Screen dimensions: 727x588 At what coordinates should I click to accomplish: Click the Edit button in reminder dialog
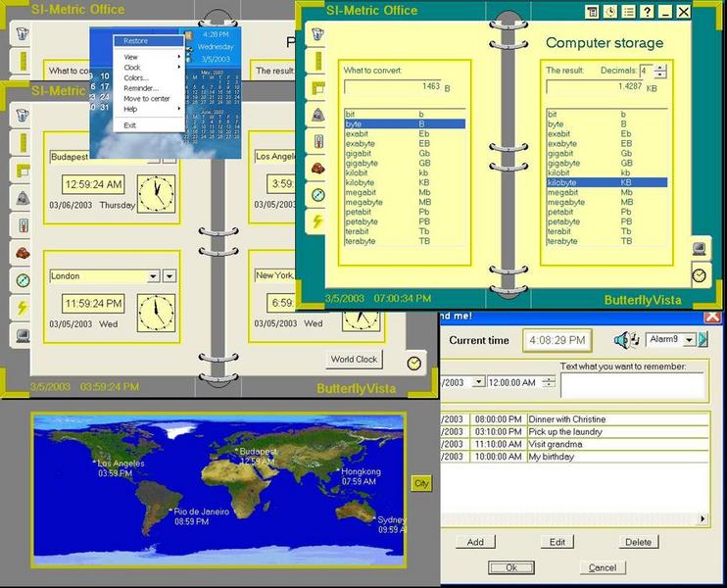tap(557, 542)
